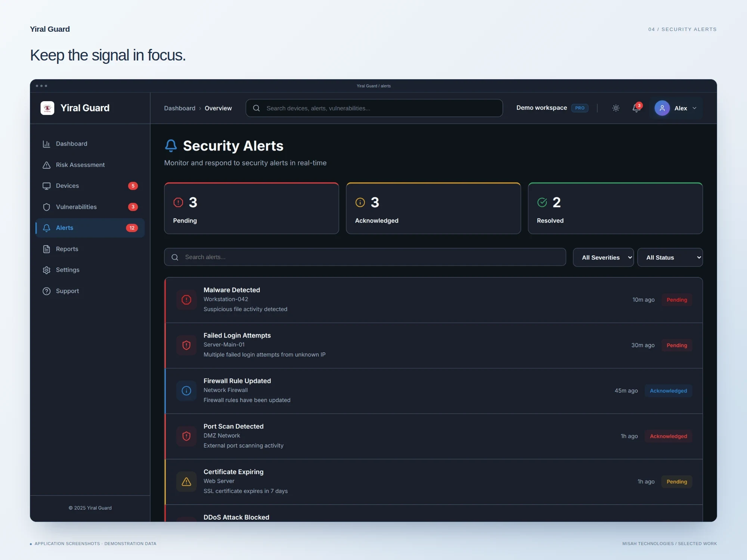The image size is (747, 560).
Task: Open Risk Assessment from sidebar
Action: [90, 165]
